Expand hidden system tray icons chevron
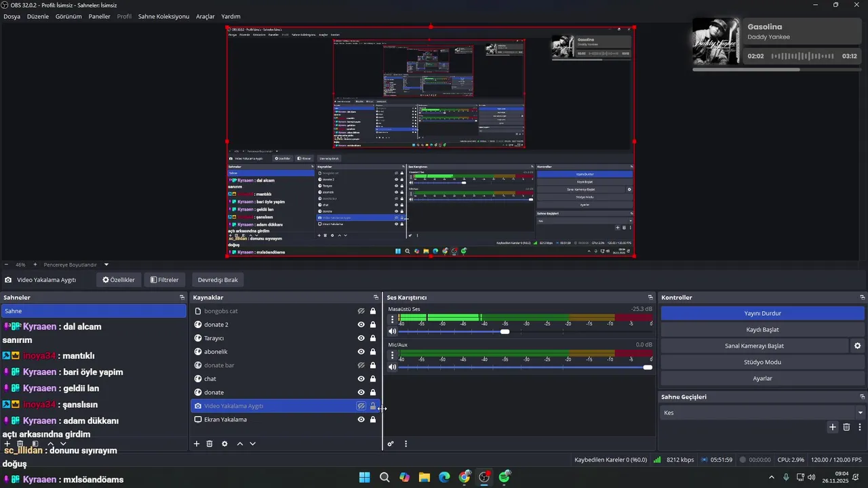868x488 pixels. [x=772, y=477]
